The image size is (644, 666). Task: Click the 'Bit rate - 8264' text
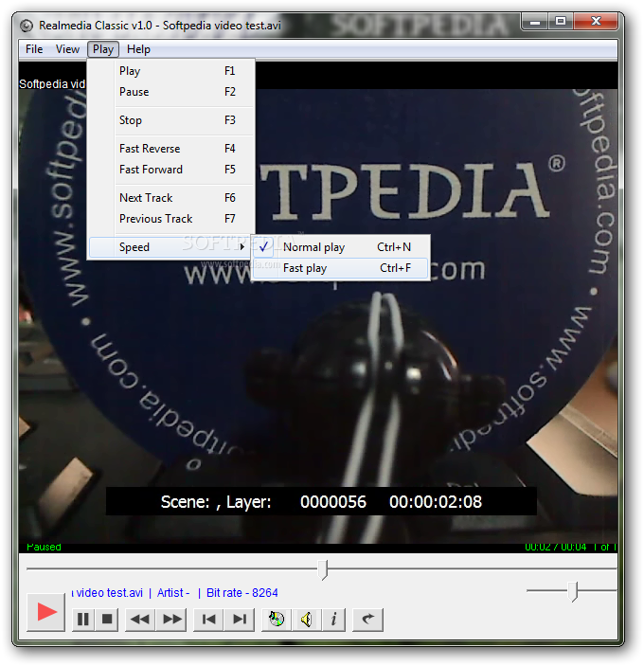click(242, 593)
